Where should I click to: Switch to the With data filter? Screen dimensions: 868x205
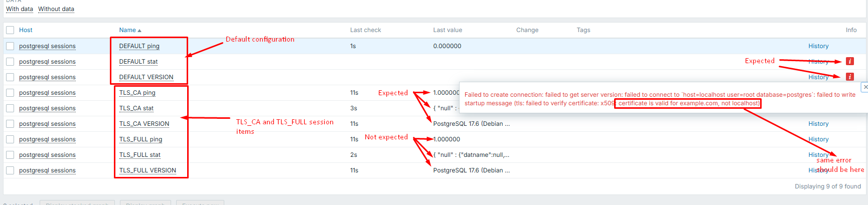click(20, 9)
